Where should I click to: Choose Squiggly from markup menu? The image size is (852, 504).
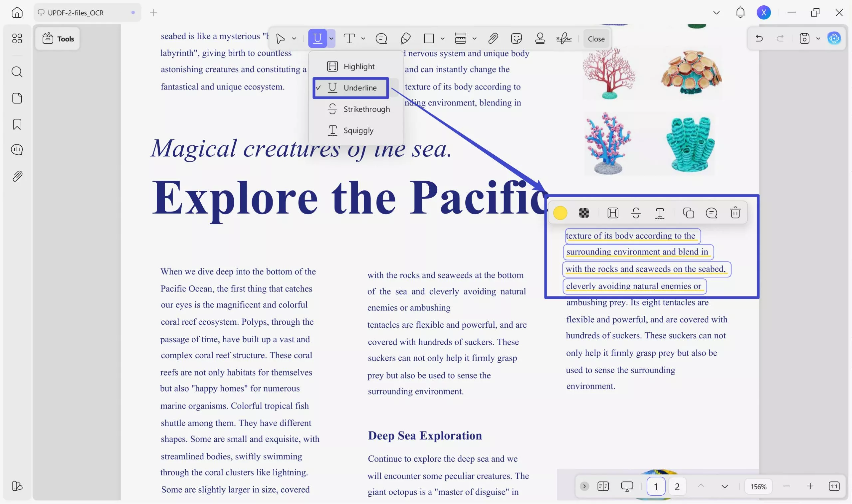(358, 130)
